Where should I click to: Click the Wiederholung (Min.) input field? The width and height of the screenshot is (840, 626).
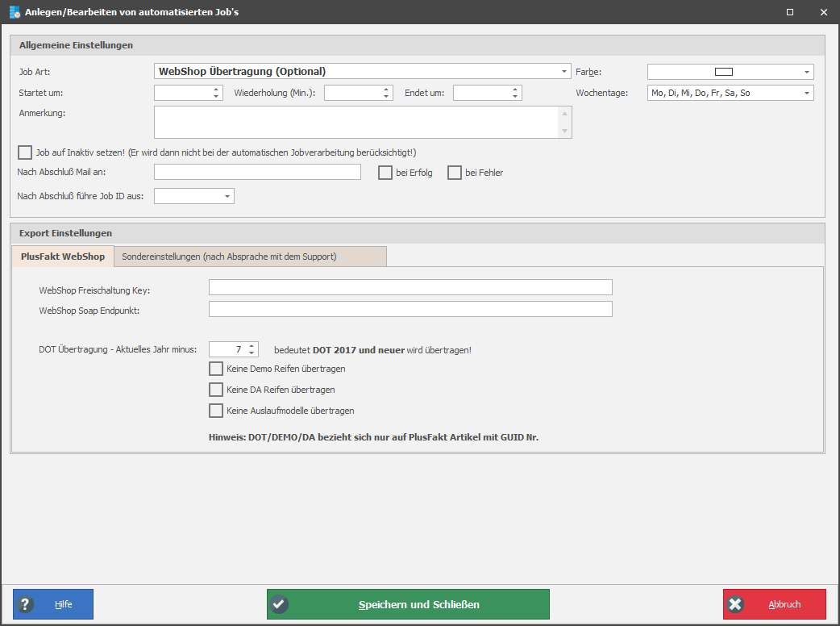[x=352, y=94]
